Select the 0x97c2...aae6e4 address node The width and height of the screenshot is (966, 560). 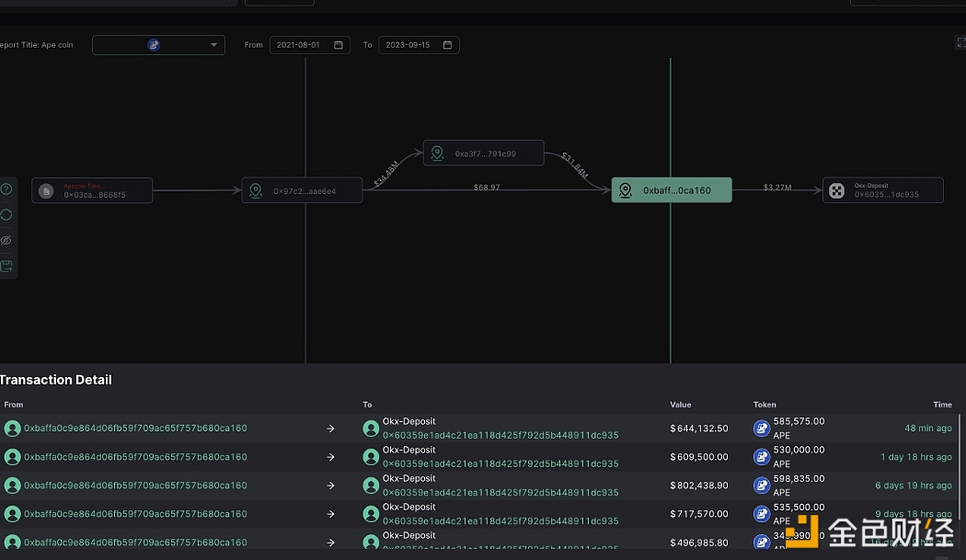tap(302, 190)
